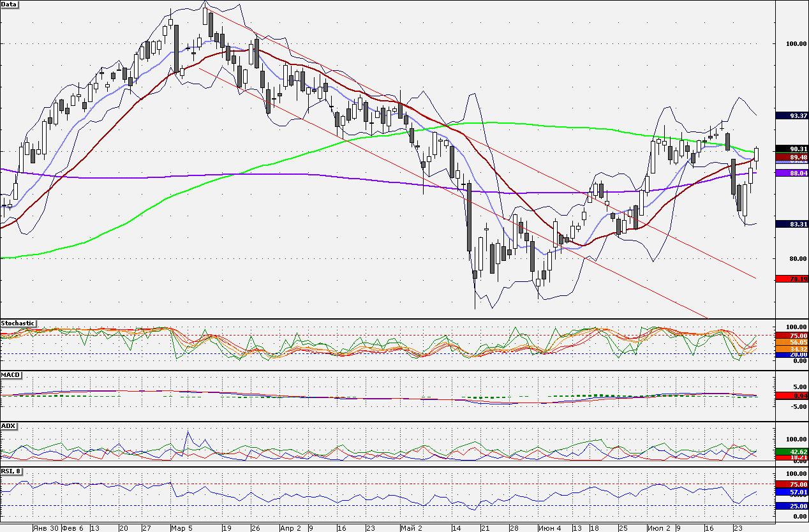809x532 pixels.
Task: Click the red 78.19 trendline price tag
Action: point(790,279)
